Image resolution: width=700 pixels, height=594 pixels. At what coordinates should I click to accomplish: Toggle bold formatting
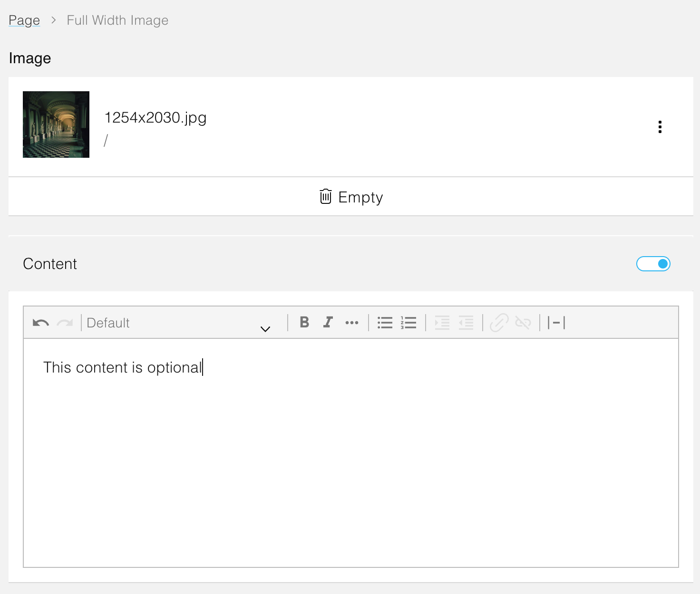[304, 323]
